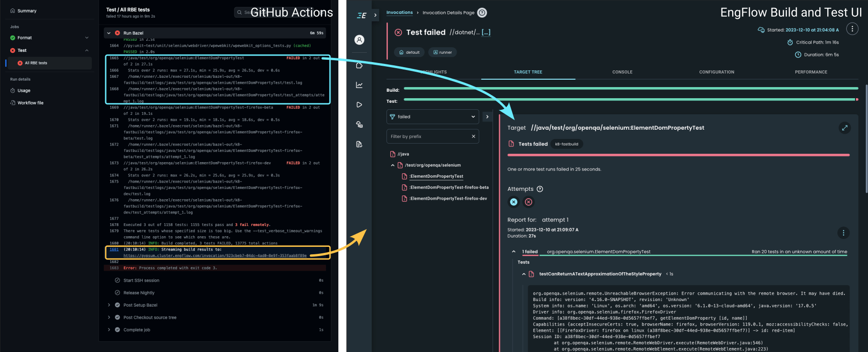Viewport: 868px width, 352px height.
Task: Switch to the CONSOLE tab
Action: tap(622, 72)
